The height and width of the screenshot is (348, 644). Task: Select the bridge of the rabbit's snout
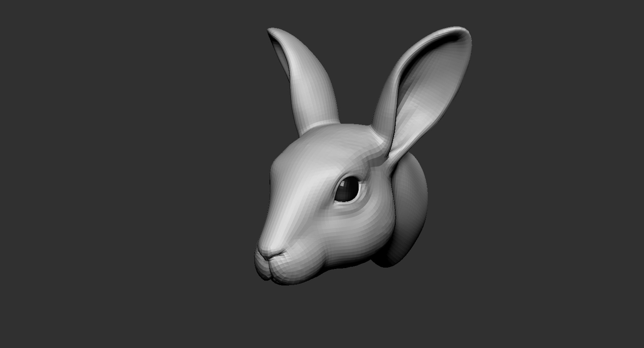coord(285,208)
